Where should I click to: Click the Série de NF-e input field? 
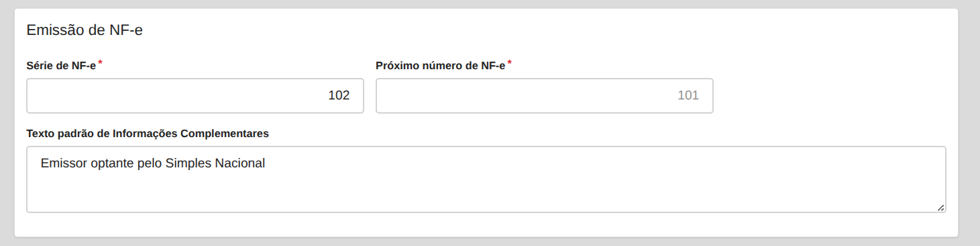195,95
